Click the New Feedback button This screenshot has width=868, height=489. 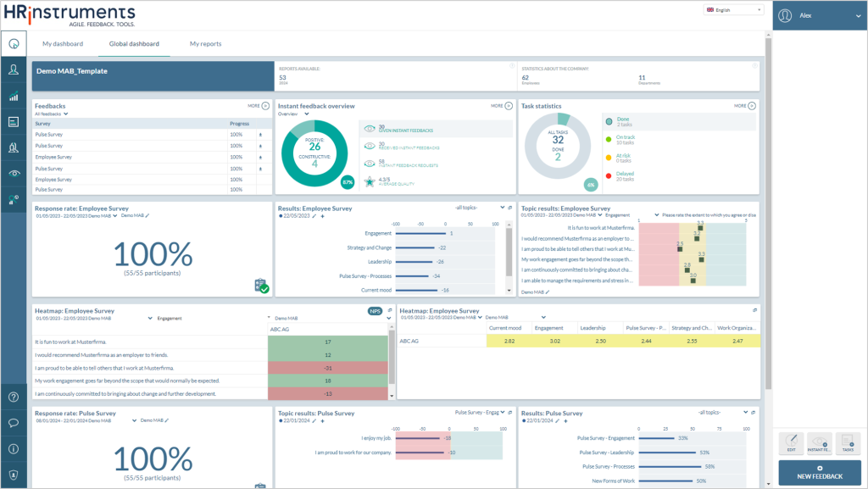click(820, 473)
